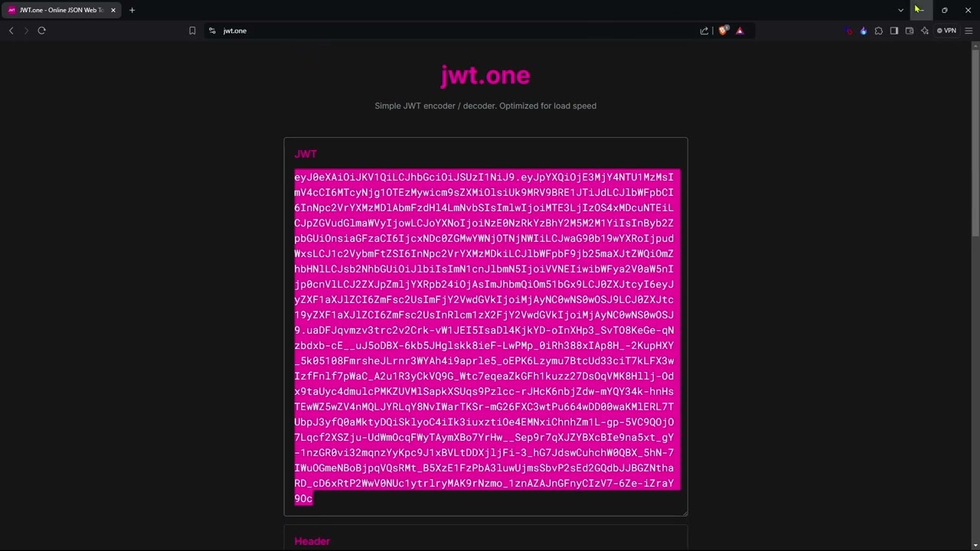The height and width of the screenshot is (551, 980).
Task: Open the VPN button
Action: pos(947,31)
